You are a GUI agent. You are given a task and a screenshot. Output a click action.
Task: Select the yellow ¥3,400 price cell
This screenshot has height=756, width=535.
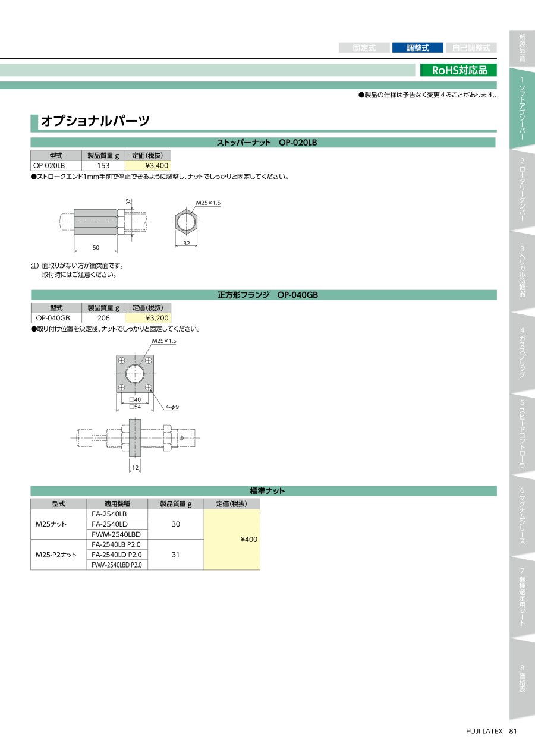(148, 166)
